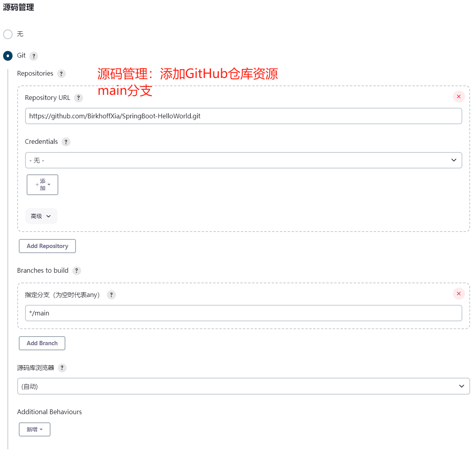This screenshot has width=476, height=460.
Task: Open help icon next to Repository URL
Action: [x=78, y=98]
